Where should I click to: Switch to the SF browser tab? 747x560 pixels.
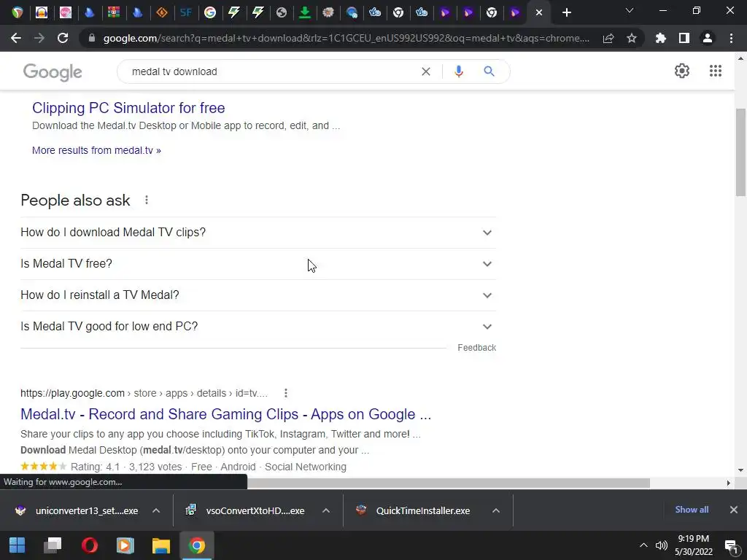point(186,12)
